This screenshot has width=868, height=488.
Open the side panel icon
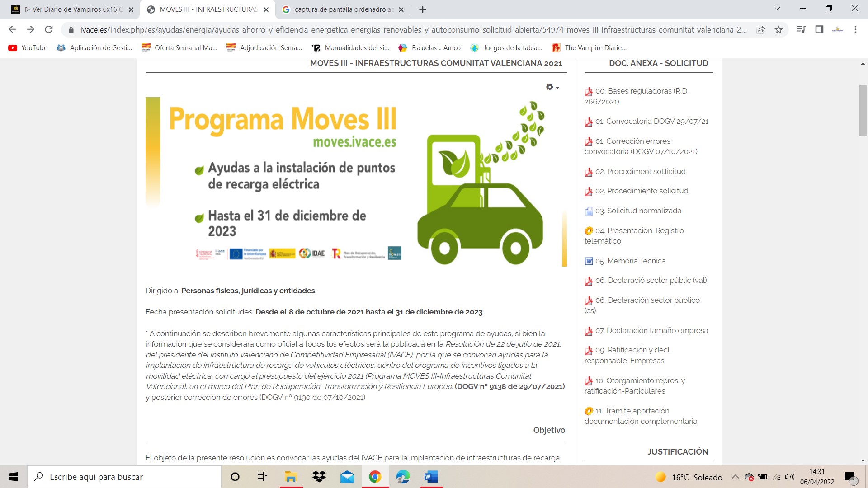click(x=819, y=29)
